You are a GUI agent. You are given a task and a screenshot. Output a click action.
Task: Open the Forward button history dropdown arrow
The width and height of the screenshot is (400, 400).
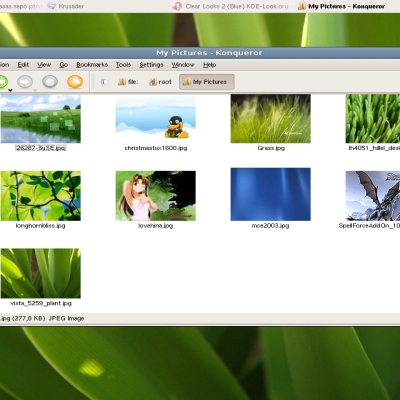(35, 90)
